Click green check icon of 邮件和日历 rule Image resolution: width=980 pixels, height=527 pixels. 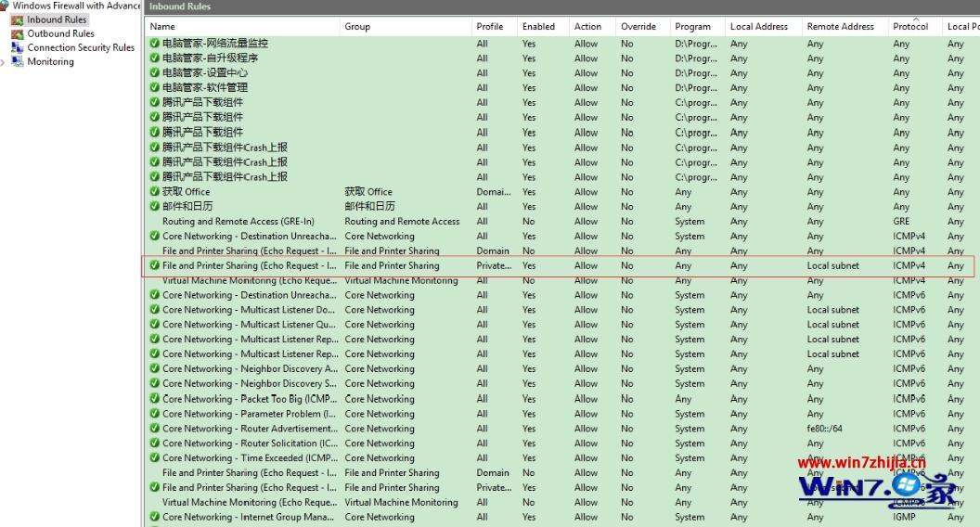154,206
